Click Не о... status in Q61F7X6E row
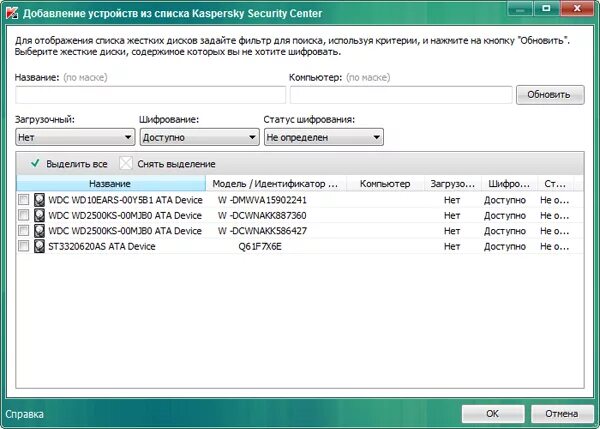The image size is (600, 429). [x=554, y=246]
